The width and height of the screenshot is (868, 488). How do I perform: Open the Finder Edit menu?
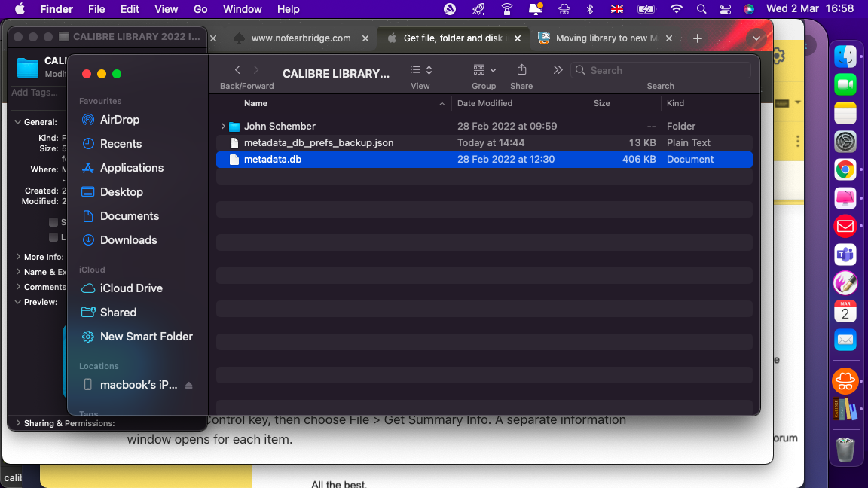point(130,9)
